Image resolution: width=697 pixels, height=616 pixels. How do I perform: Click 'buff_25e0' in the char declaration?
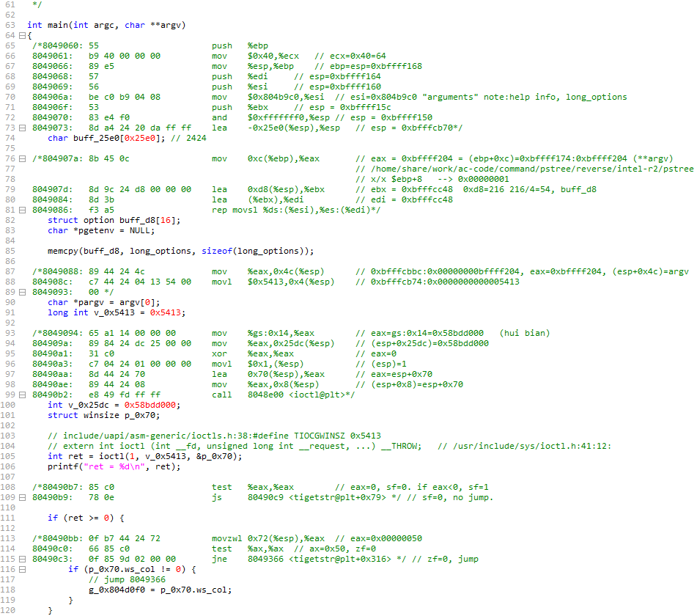coord(96,139)
